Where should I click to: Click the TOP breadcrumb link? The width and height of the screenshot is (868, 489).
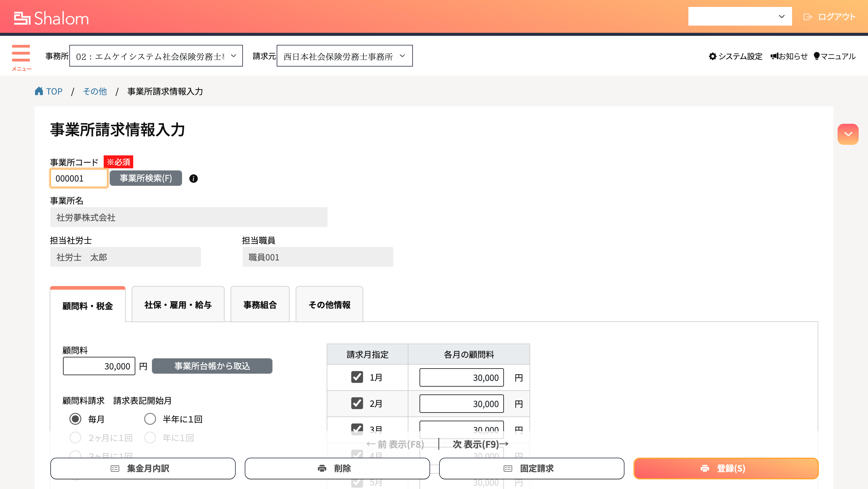(x=54, y=91)
